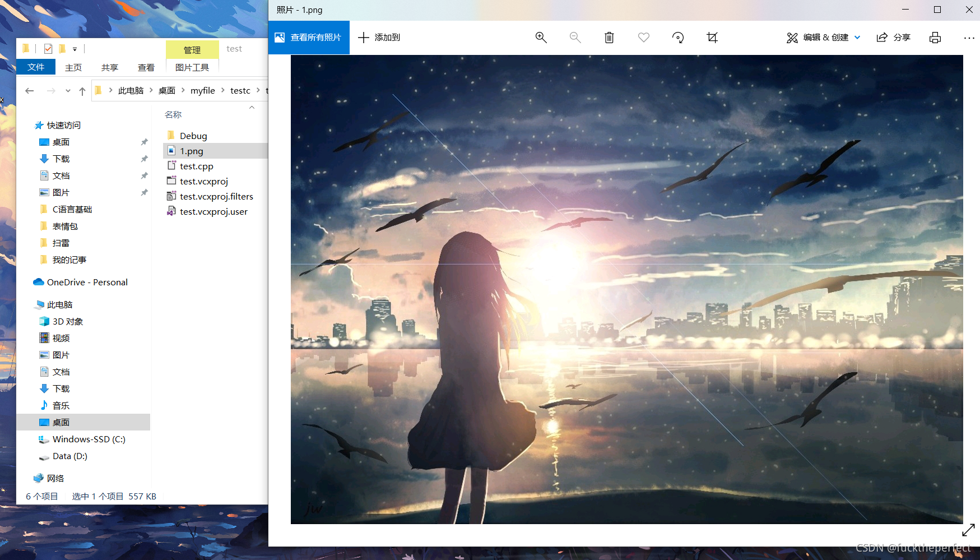980x560 pixels.
Task: Expand the testc breadcrumb chevron
Action: click(258, 90)
